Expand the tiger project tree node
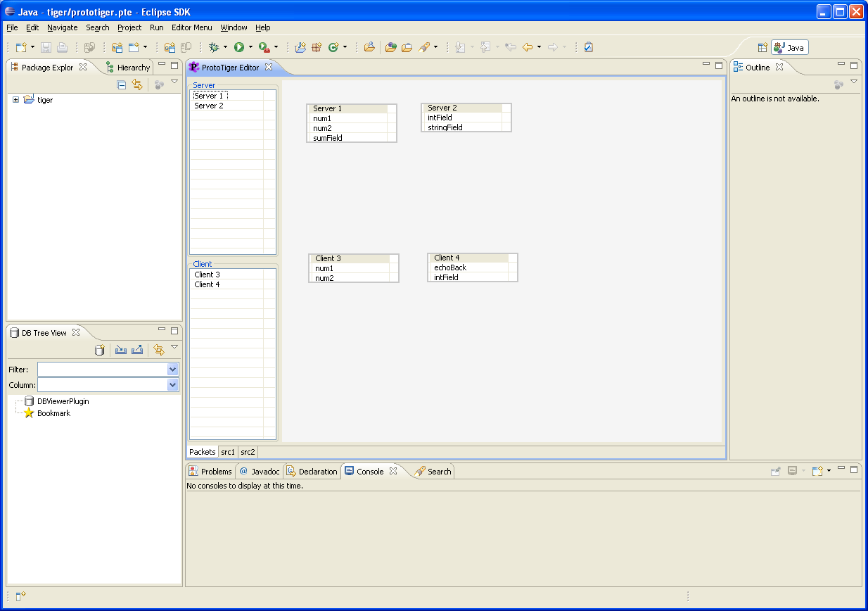This screenshot has width=868, height=611. coord(15,100)
